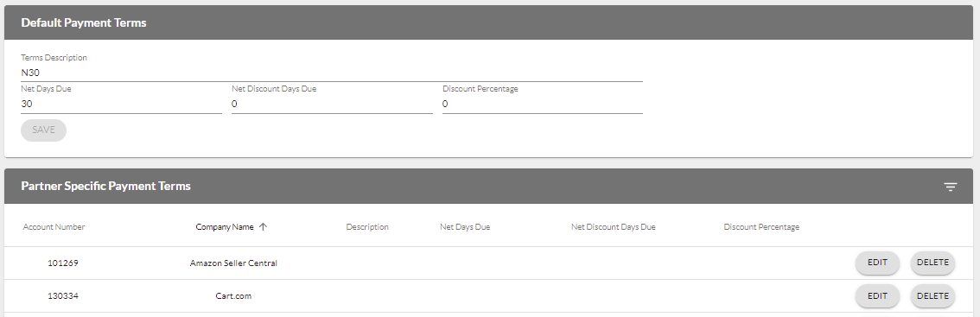
Task: Select the Cart.com company name cell
Action: tap(233, 295)
